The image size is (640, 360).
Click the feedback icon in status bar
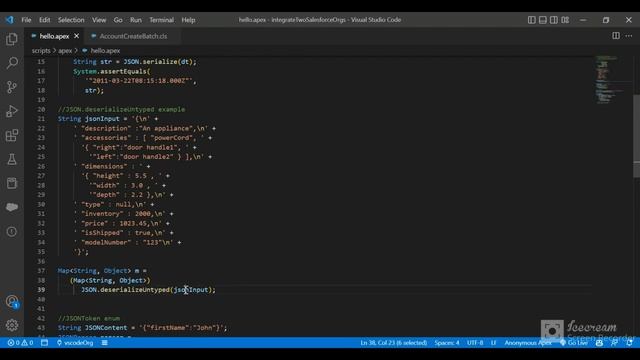[x=614, y=343]
